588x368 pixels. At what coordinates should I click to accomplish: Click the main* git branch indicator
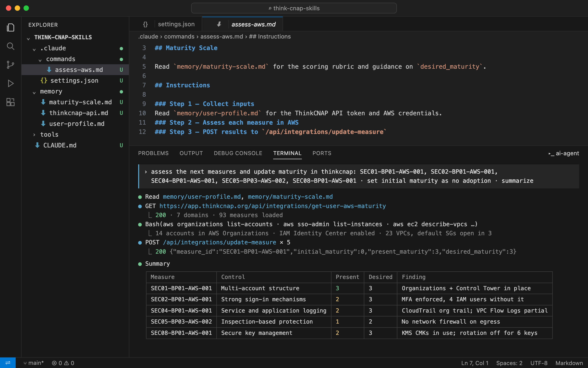(34, 363)
